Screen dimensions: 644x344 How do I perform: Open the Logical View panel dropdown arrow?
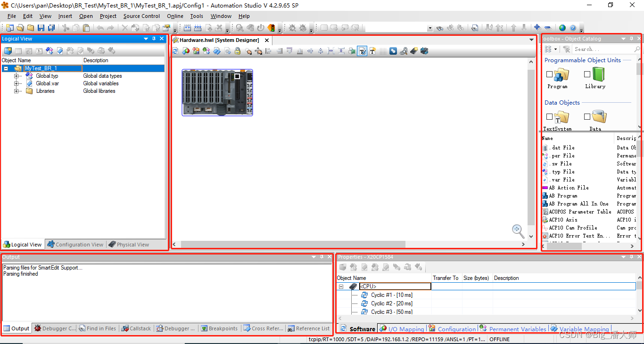146,39
